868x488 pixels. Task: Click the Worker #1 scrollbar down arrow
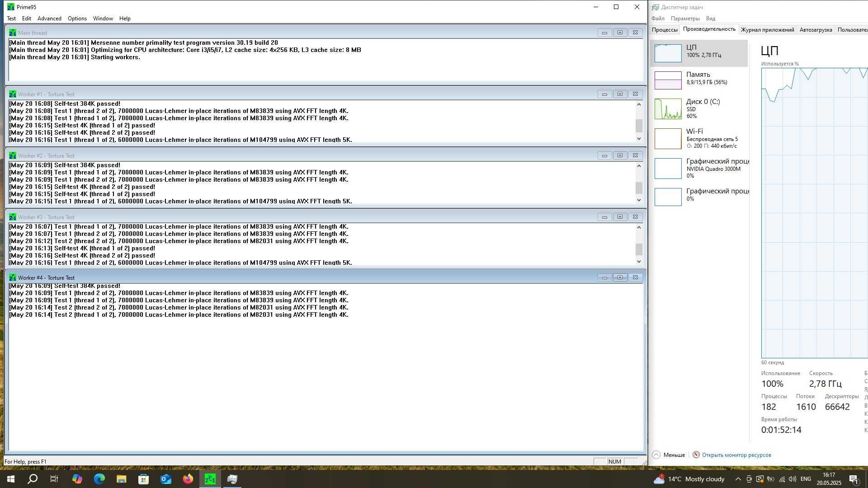coord(639,139)
